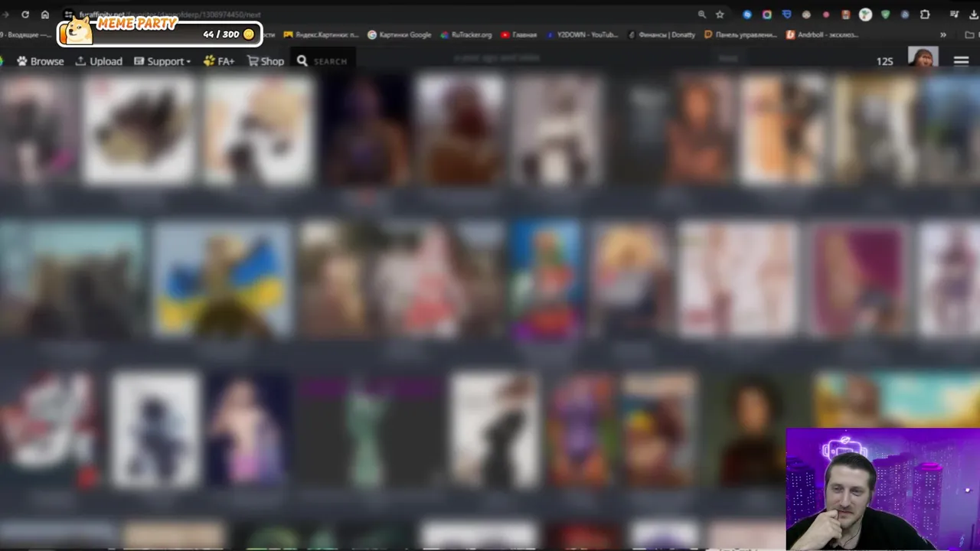This screenshot has width=980, height=551.
Task: Open the Яндекс.Картинки bookmark
Action: pyautogui.click(x=321, y=34)
